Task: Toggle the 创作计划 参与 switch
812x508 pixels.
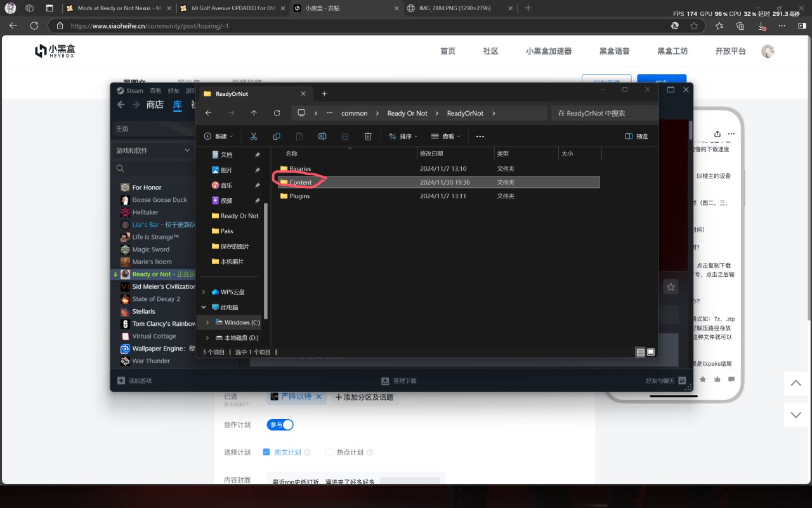Action: pyautogui.click(x=280, y=425)
